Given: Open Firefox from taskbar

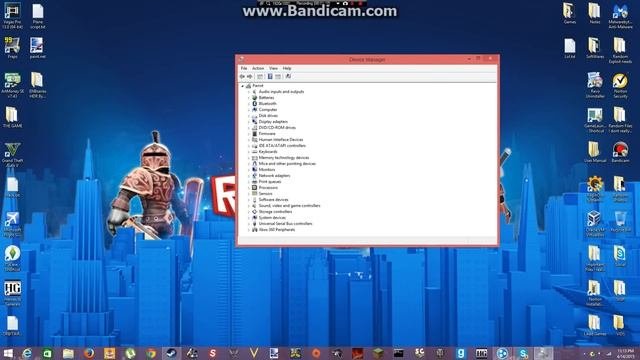Looking at the screenshot, I should 89,353.
